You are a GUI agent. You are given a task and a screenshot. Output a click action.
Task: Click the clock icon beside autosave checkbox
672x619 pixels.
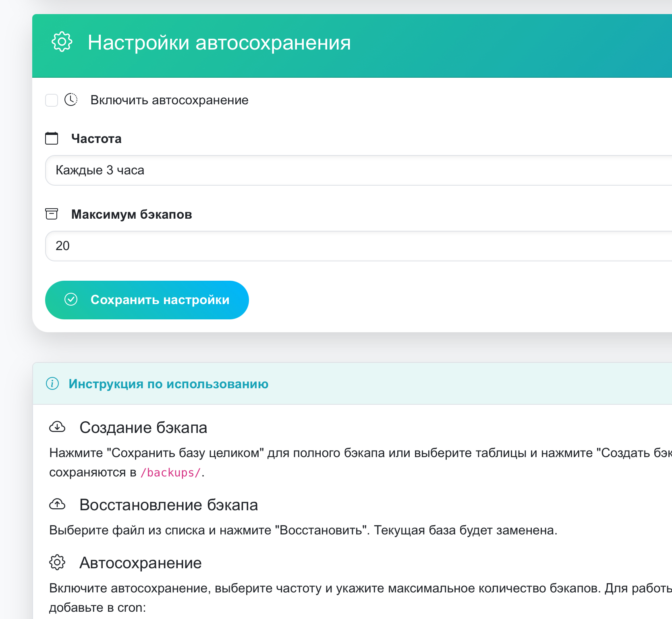pyautogui.click(x=71, y=100)
